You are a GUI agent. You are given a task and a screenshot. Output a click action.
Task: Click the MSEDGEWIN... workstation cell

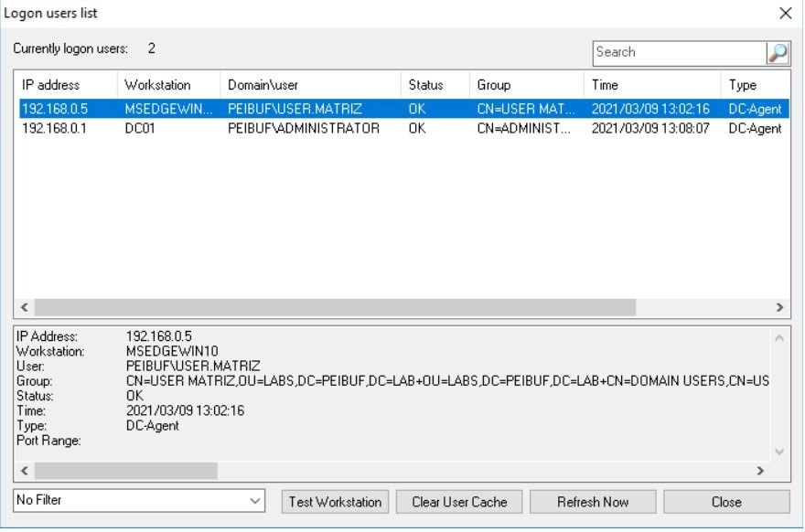pos(168,109)
